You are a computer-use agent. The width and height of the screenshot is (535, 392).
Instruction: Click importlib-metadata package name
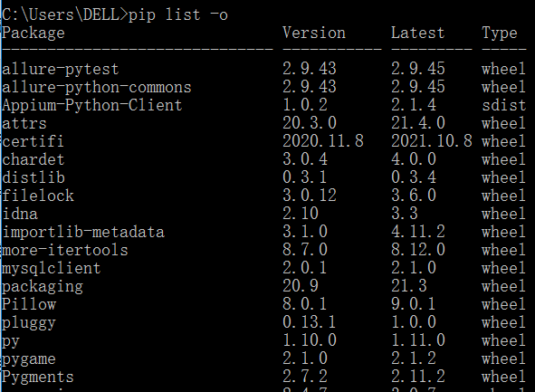click(83, 232)
